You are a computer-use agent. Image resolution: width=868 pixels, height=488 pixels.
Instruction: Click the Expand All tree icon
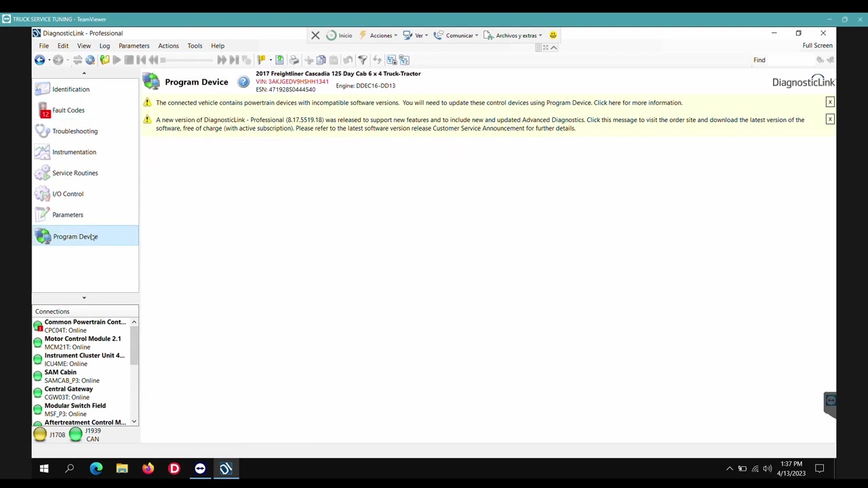(x=391, y=60)
